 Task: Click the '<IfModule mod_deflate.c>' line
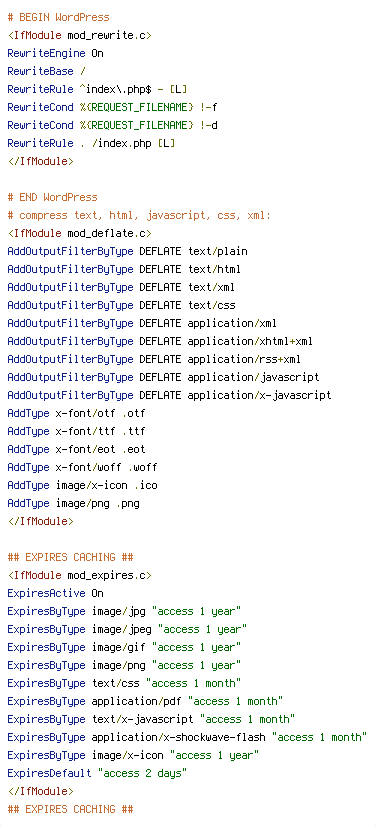click(80, 233)
